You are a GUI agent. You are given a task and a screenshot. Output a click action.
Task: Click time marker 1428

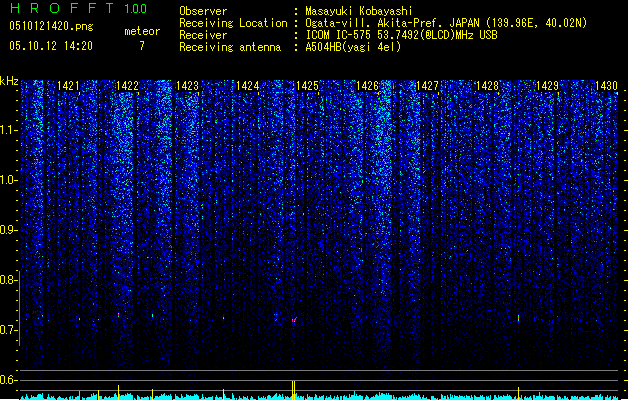coord(487,85)
